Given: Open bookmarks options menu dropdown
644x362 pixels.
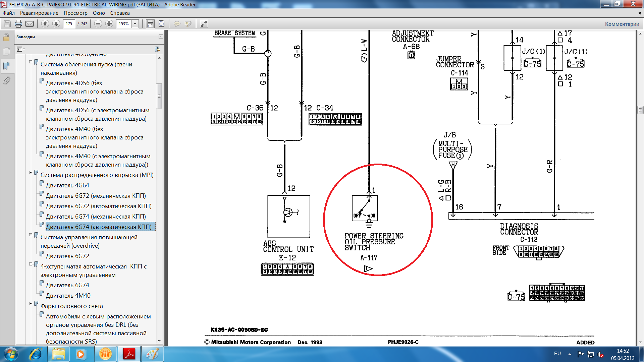Looking at the screenshot, I should click(21, 49).
